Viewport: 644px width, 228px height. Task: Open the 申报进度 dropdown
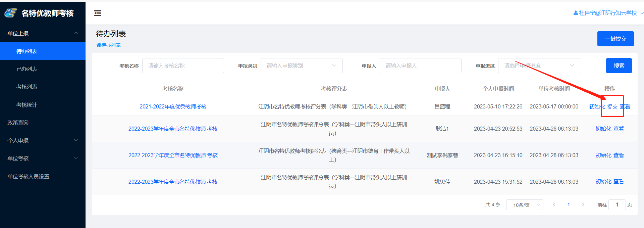539,66
